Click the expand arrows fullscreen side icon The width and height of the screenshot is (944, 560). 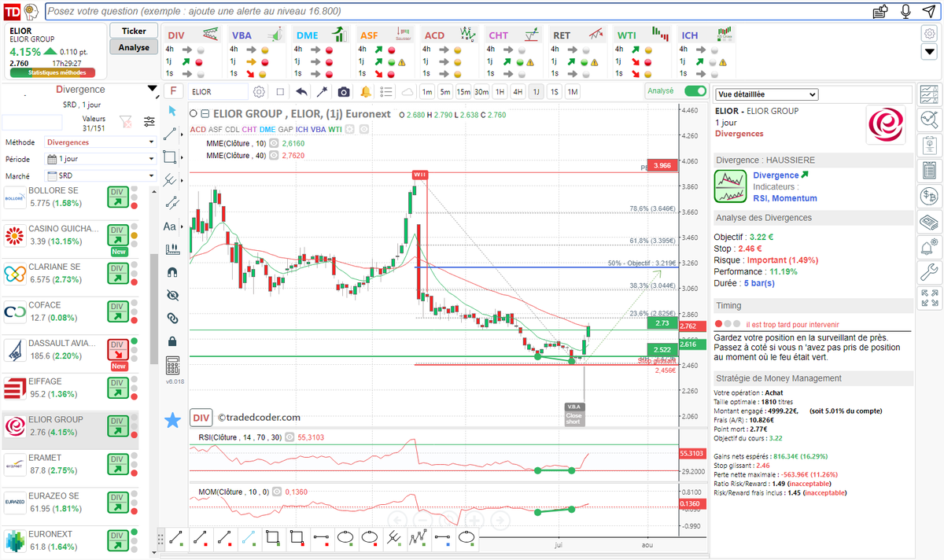[929, 298]
